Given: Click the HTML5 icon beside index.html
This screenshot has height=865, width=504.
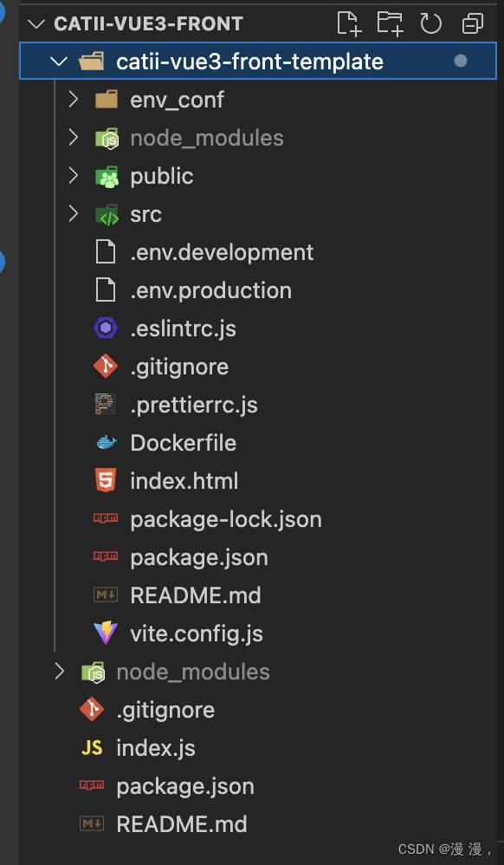Looking at the screenshot, I should (x=105, y=480).
